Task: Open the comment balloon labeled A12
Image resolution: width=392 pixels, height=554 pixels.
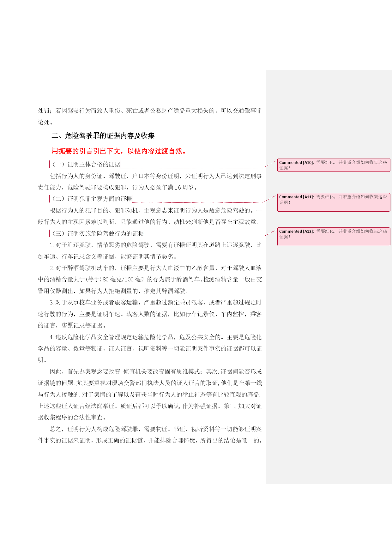Action: click(x=333, y=237)
